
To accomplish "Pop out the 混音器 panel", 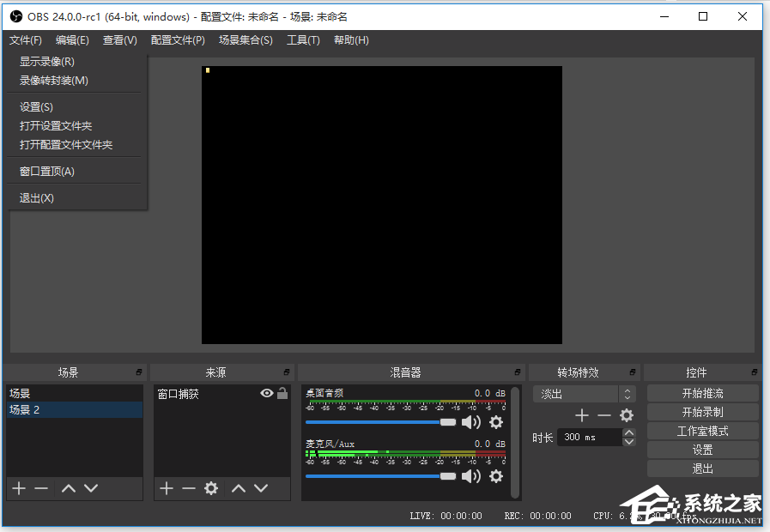I will tap(517, 372).
